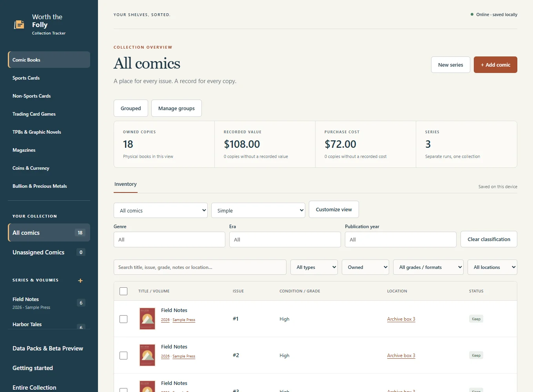Open Archive box 3 link for issue #2
This screenshot has height=392, width=533.
tap(401, 356)
